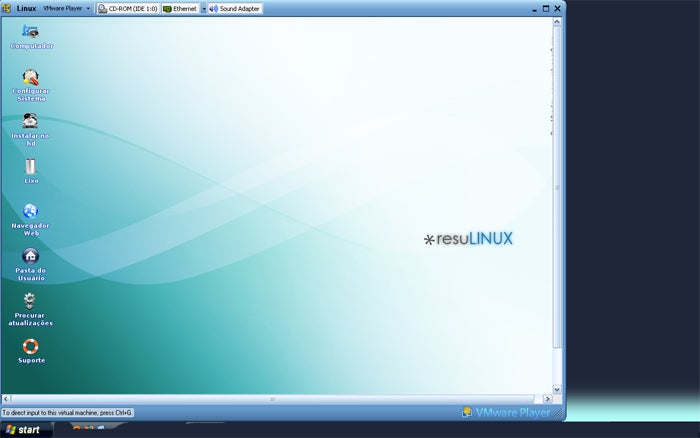700x438 pixels.
Task: Launch the Procurar atualizações icon
Action: (x=29, y=301)
